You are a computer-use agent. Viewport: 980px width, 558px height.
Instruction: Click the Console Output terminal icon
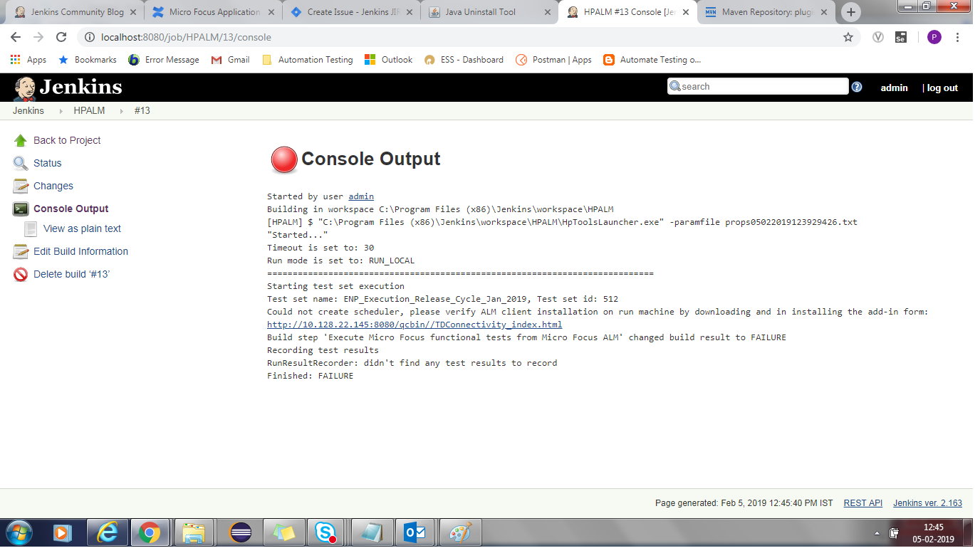[x=21, y=209]
